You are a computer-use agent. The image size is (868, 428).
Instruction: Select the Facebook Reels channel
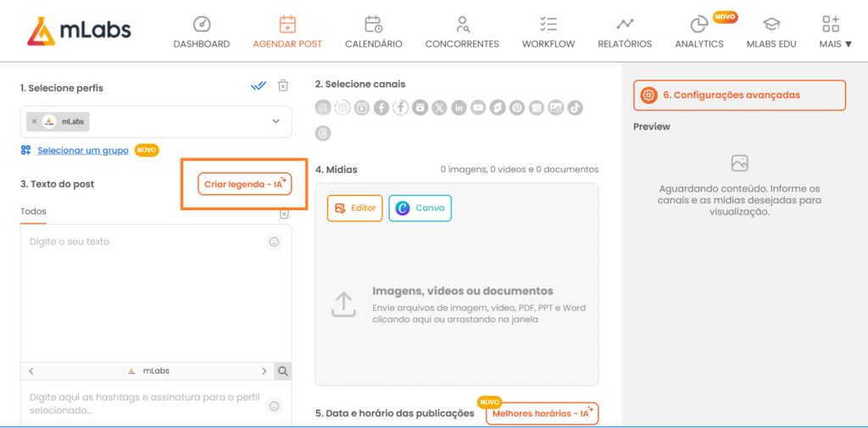point(420,108)
